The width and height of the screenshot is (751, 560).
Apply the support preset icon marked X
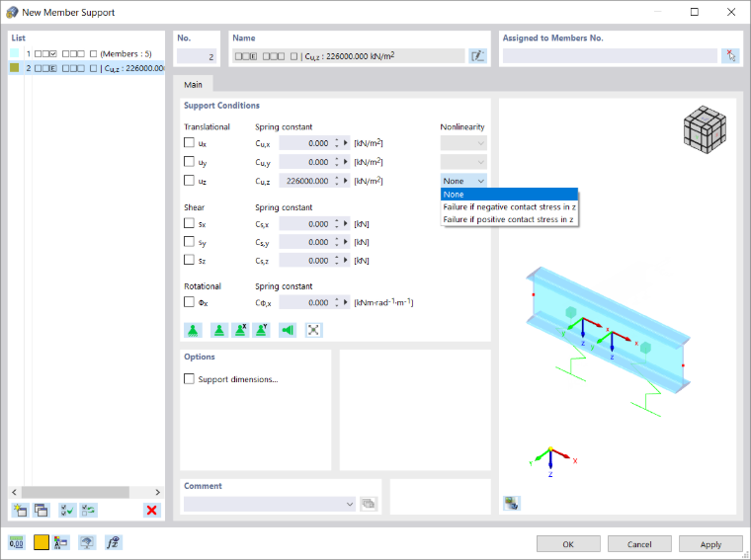click(x=240, y=330)
